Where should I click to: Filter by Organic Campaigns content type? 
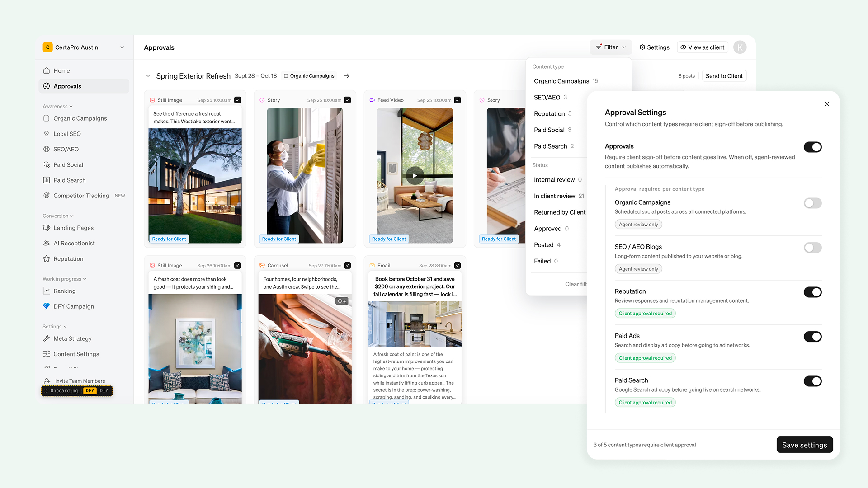[x=566, y=81]
